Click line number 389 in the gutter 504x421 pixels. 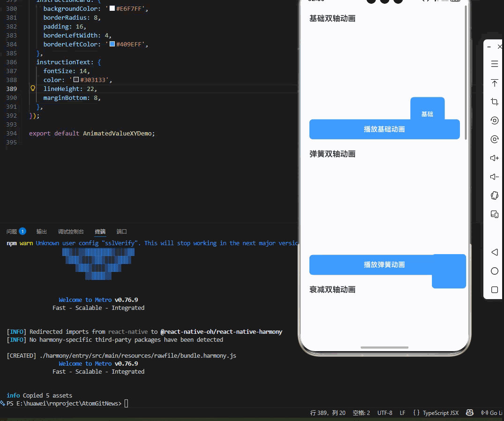pos(12,89)
